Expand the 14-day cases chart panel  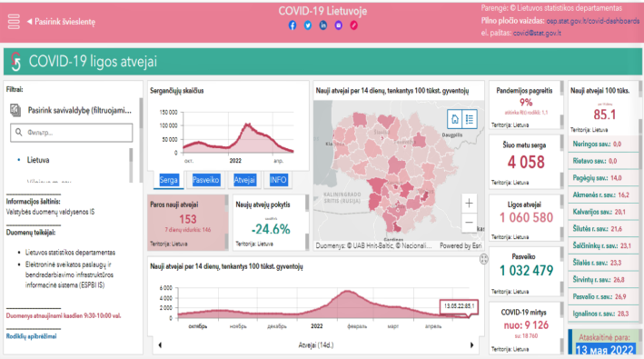[484, 259]
